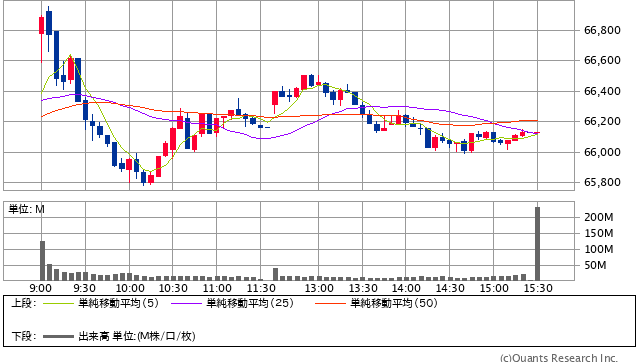
Task: Click the 単純移動平均(25) legend label
Action: [250, 303]
